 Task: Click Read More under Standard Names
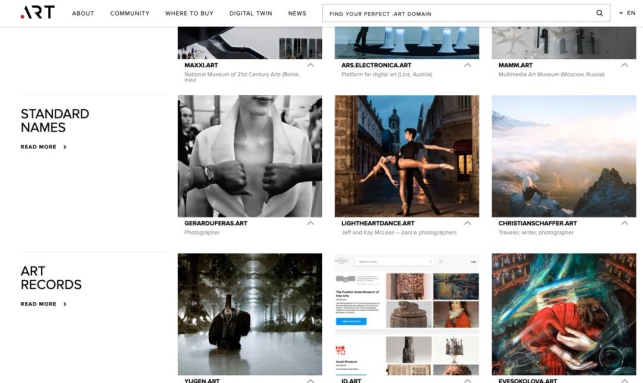39,147
